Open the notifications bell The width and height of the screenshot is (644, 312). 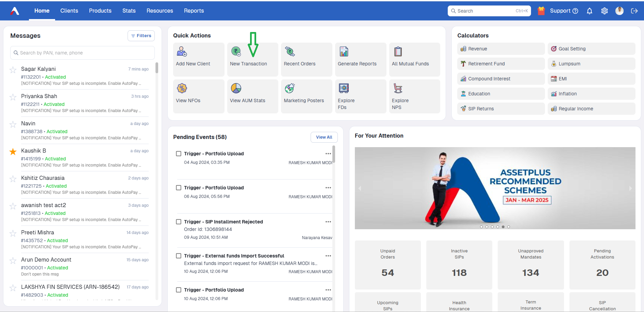(x=590, y=11)
